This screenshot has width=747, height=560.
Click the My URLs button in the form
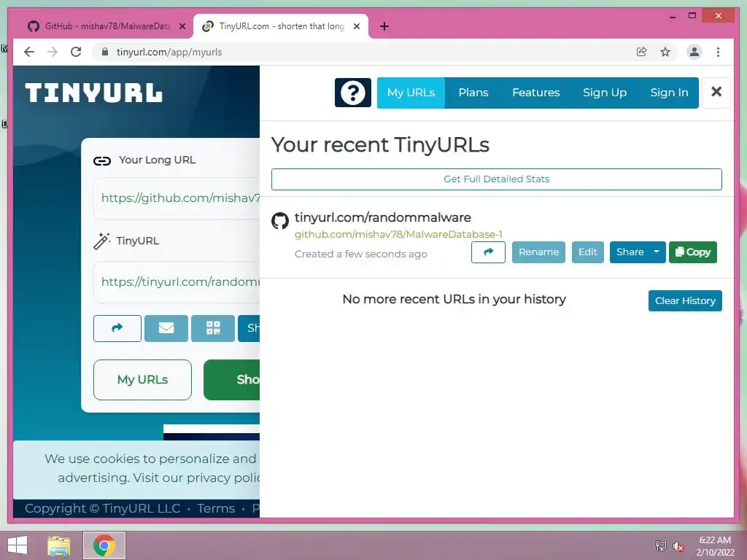coord(142,379)
